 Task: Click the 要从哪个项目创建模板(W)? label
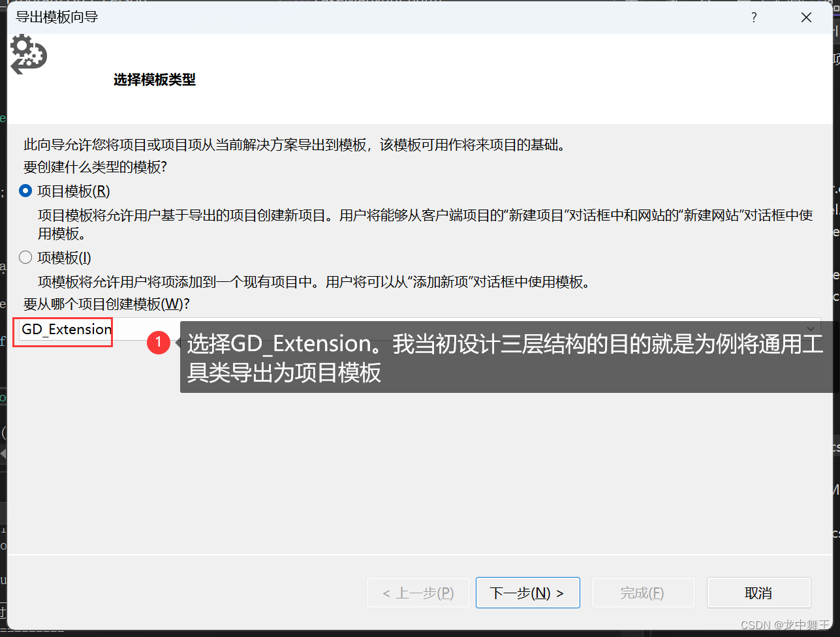(106, 304)
